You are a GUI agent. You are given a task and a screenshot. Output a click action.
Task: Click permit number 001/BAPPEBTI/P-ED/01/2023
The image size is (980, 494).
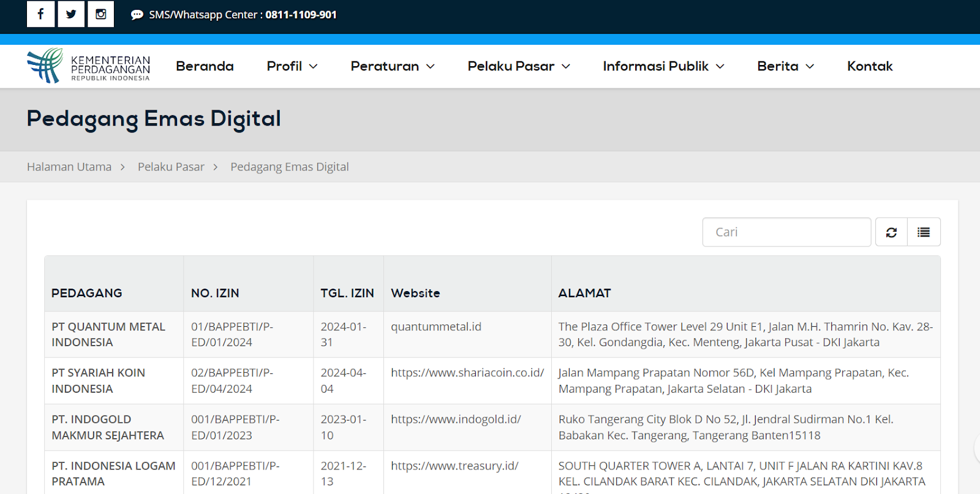point(248,427)
